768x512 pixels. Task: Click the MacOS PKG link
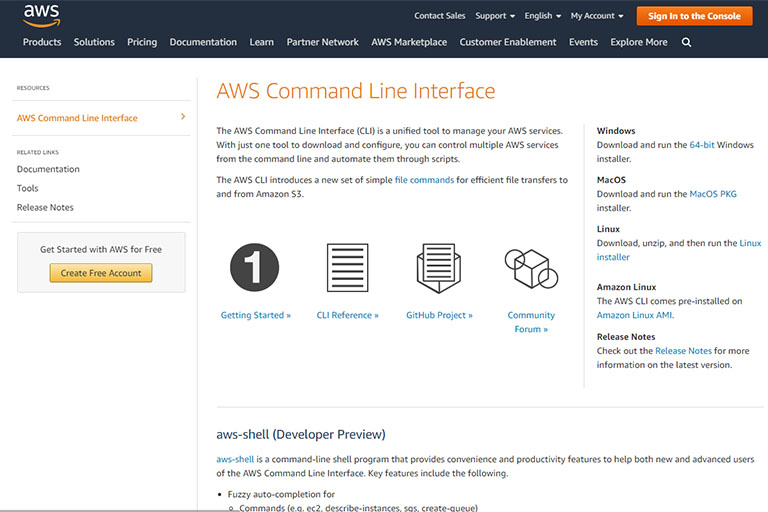coord(713,194)
